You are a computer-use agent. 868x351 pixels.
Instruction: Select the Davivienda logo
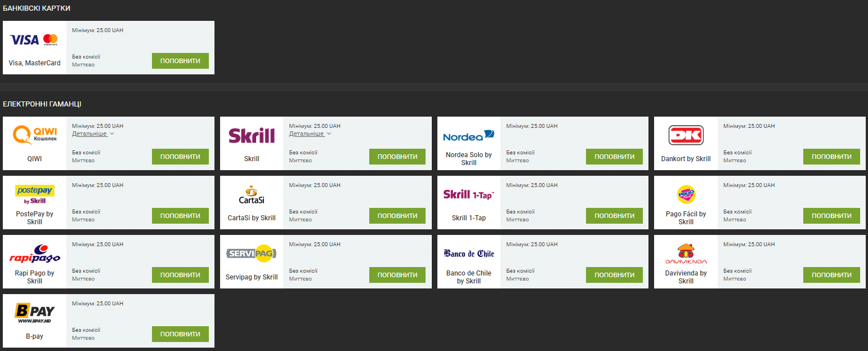[x=686, y=254]
